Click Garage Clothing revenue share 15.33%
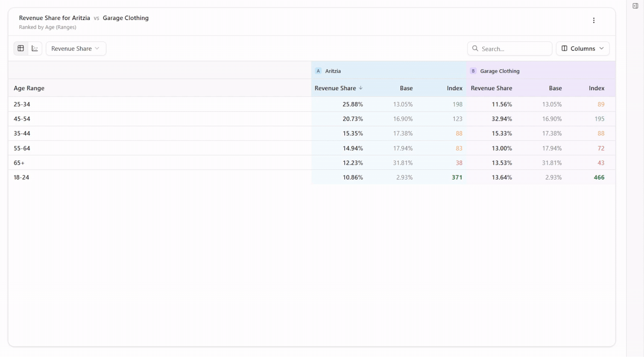This screenshot has width=644, height=357. click(502, 133)
